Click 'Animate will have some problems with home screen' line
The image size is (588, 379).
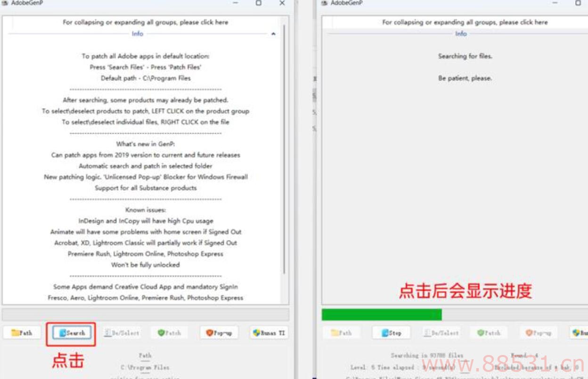146,232
